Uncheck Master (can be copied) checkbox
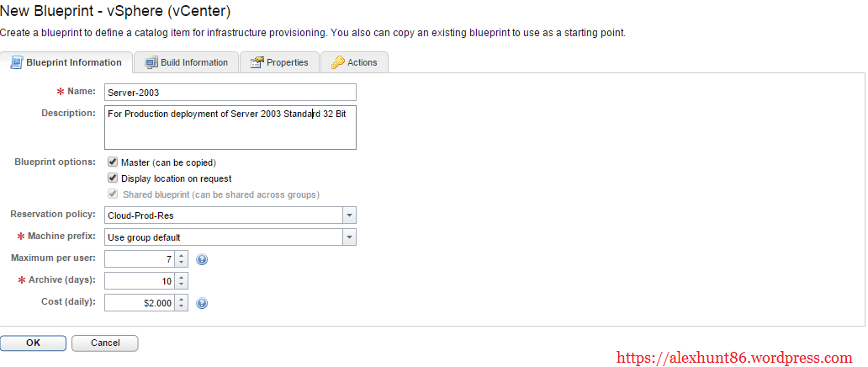The height and width of the screenshot is (367, 868). (113, 162)
